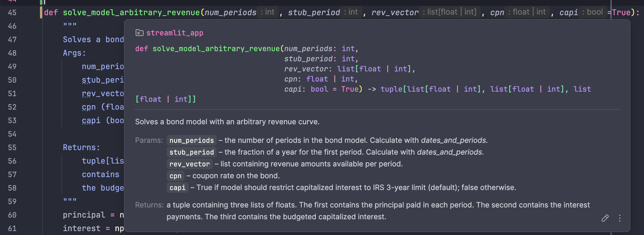Click the edit pencil icon in documentation popup
644x235 pixels.
click(605, 218)
